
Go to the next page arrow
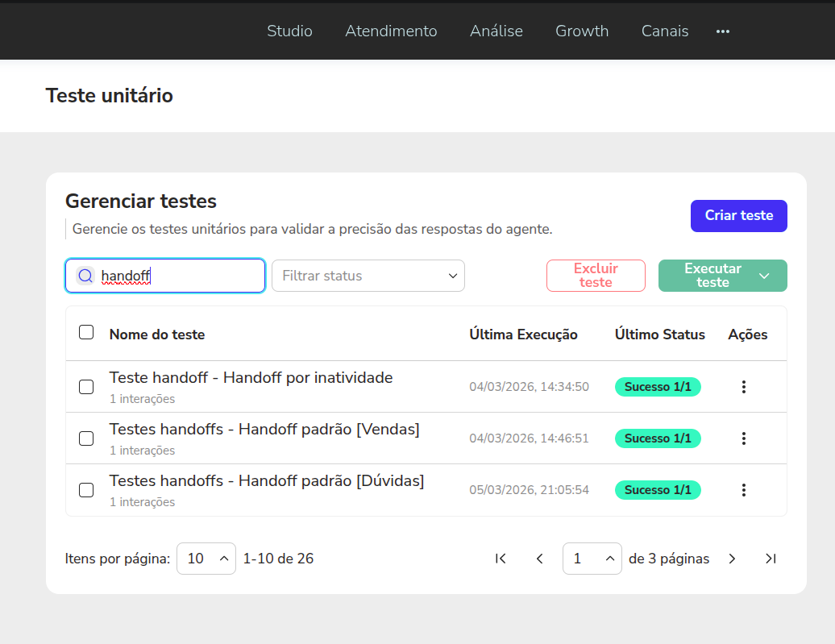[x=732, y=559]
